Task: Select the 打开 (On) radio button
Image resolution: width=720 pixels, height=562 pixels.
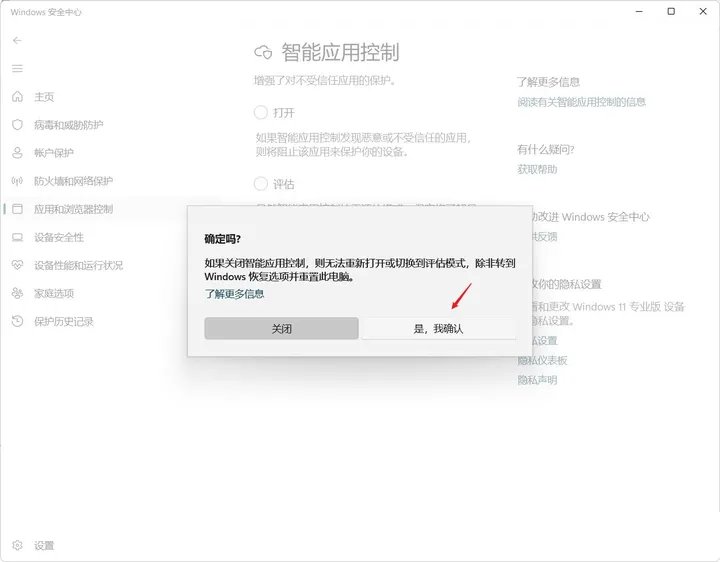Action: pos(261,112)
